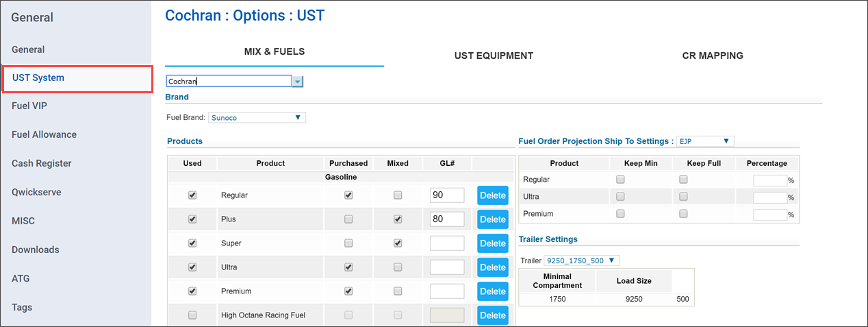Select the Mix & Fuels tab
The image size is (868, 327).
pos(275,51)
